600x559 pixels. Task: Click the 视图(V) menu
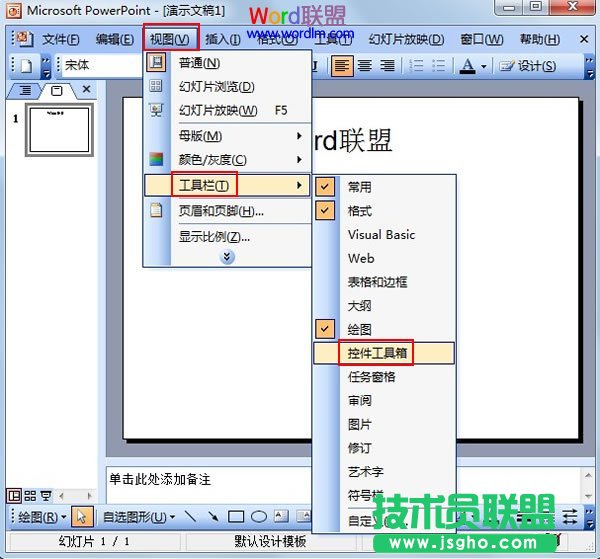(170, 39)
